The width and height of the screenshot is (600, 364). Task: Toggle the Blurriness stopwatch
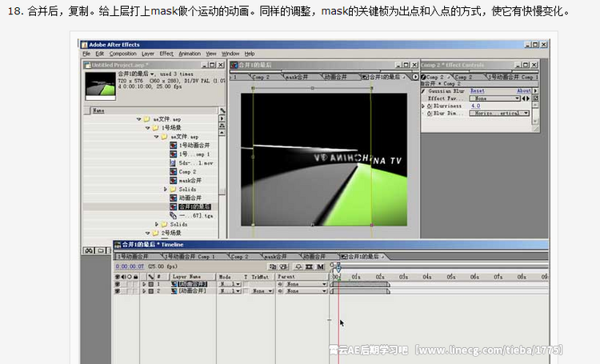click(430, 106)
